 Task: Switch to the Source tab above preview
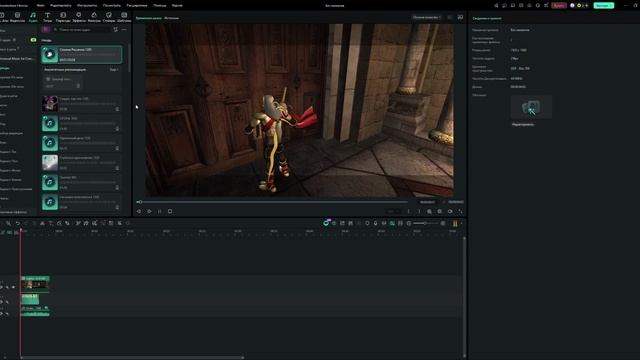(x=171, y=18)
